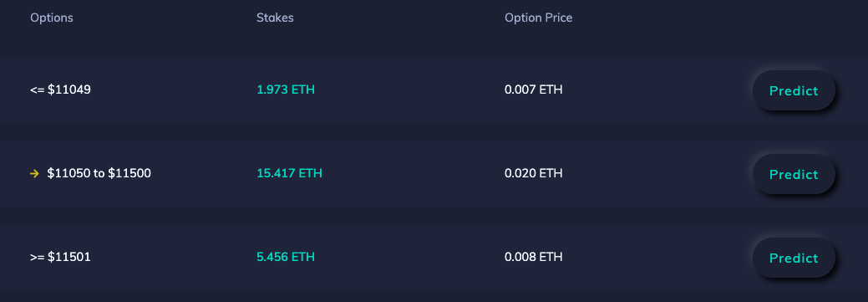The height and width of the screenshot is (302, 868).
Task: Click the Option Price column header
Action: coord(539,18)
